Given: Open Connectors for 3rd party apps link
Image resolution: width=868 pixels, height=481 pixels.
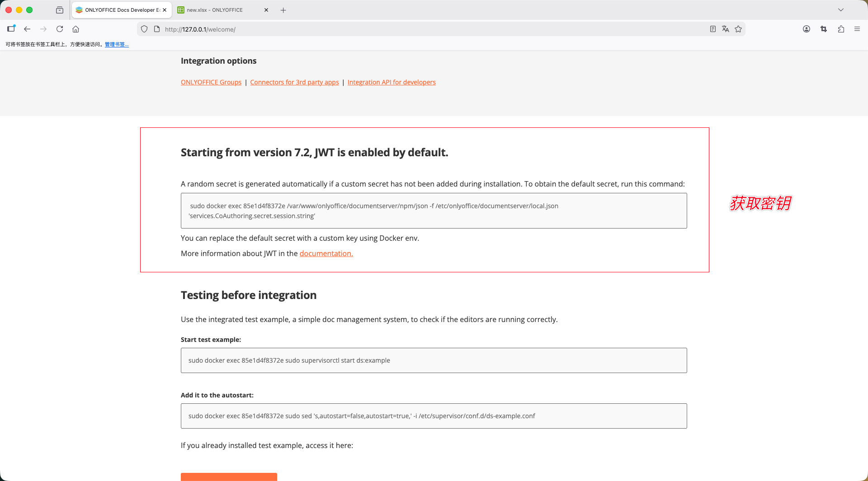Looking at the screenshot, I should pos(294,82).
